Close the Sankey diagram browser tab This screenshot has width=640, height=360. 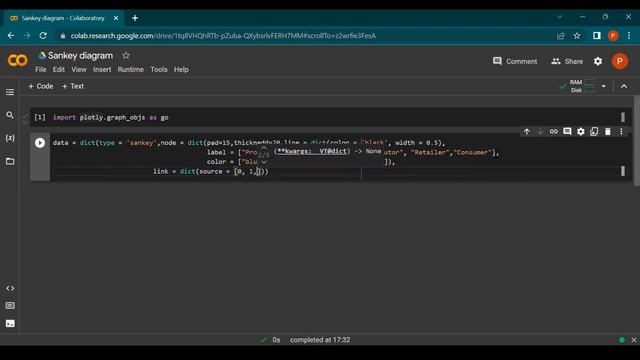tap(116, 18)
